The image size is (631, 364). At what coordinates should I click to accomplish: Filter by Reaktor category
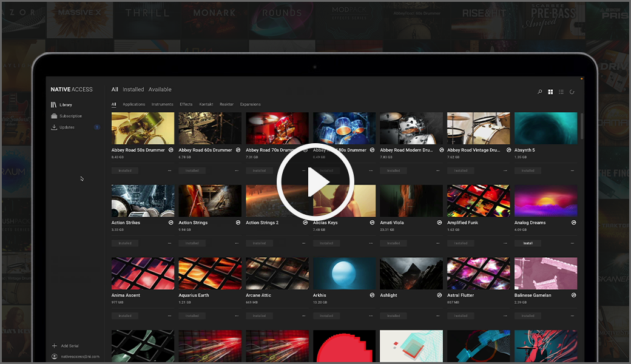[226, 104]
